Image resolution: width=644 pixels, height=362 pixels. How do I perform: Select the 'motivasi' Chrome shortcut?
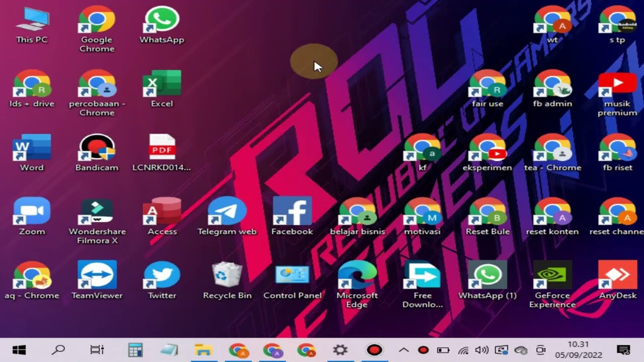422,217
